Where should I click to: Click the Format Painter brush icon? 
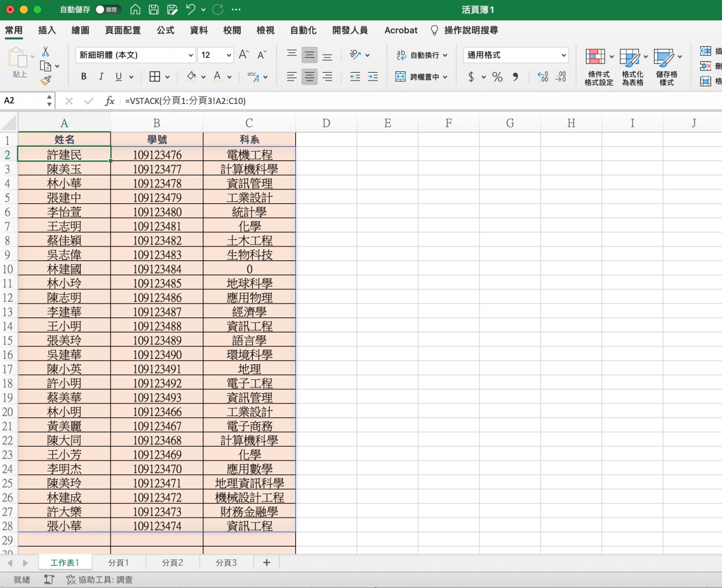point(46,80)
